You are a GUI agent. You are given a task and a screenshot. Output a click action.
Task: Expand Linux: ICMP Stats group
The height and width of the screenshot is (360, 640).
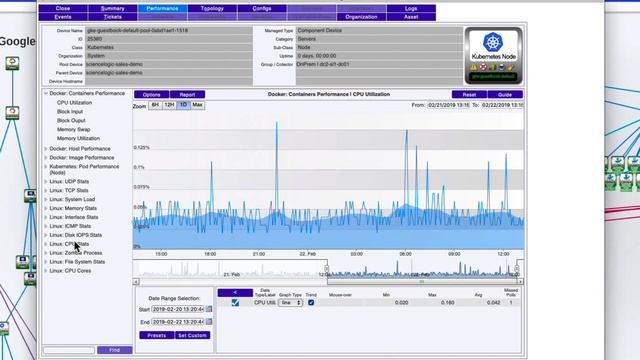pos(46,226)
